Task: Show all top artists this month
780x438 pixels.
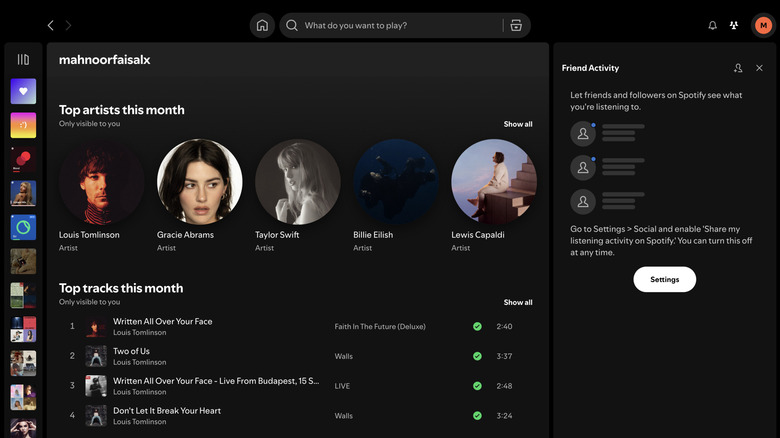Action: coord(518,124)
